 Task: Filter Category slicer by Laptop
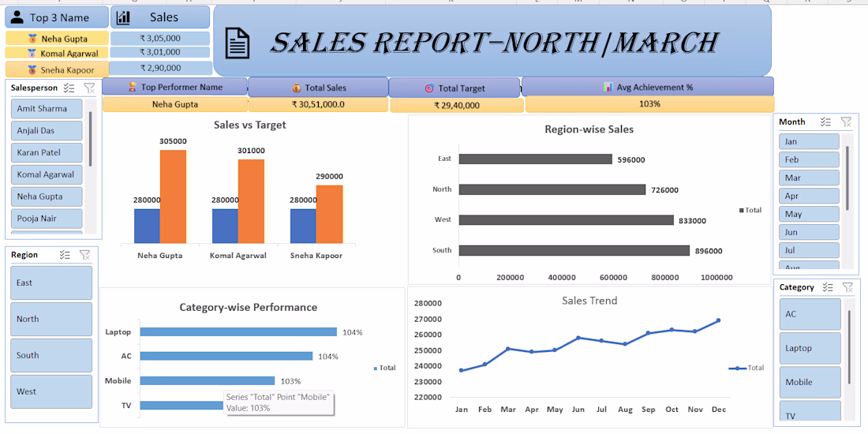click(810, 348)
